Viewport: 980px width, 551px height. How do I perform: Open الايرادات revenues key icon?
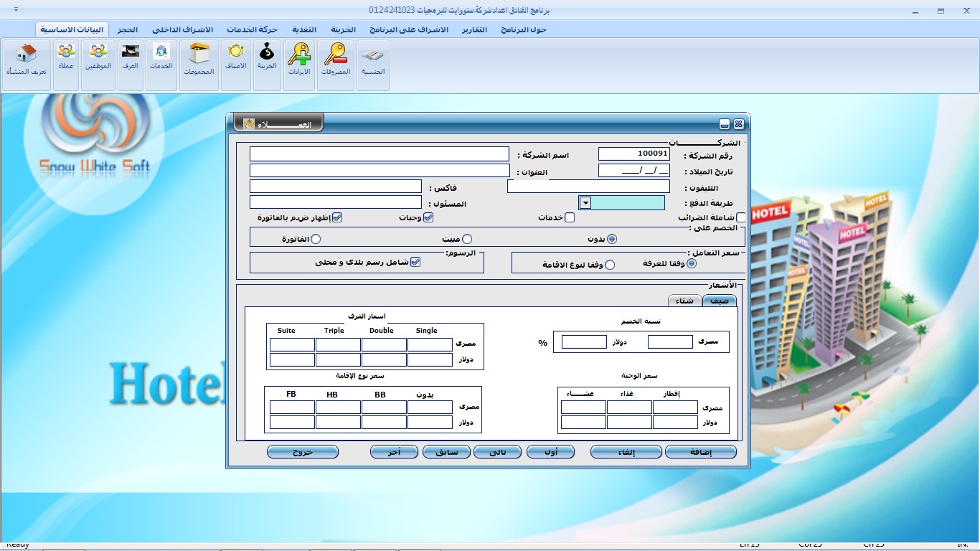pos(299,65)
